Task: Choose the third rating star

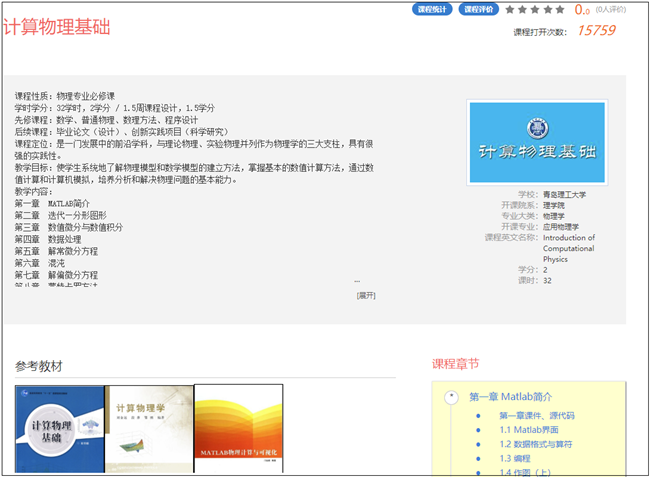Action: click(535, 9)
